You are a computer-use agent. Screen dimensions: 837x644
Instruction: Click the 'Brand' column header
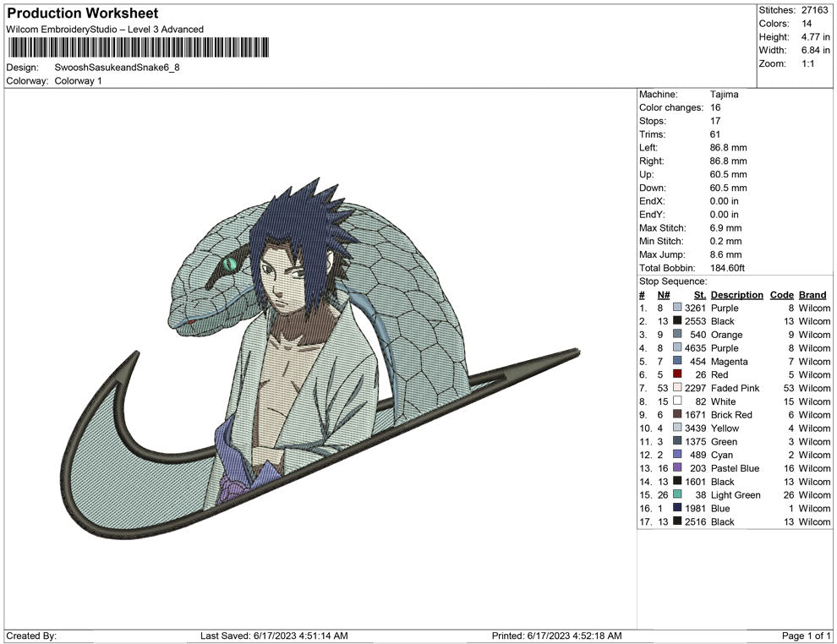pos(812,295)
